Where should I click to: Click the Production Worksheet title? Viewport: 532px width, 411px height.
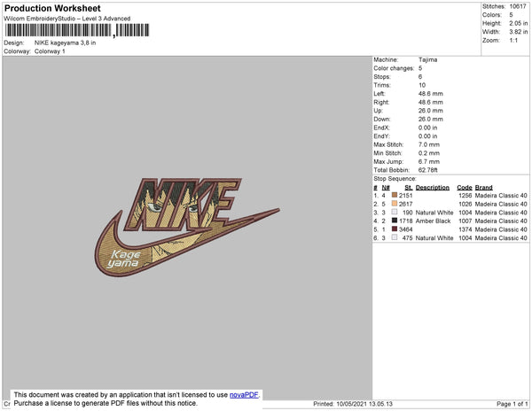(52, 9)
